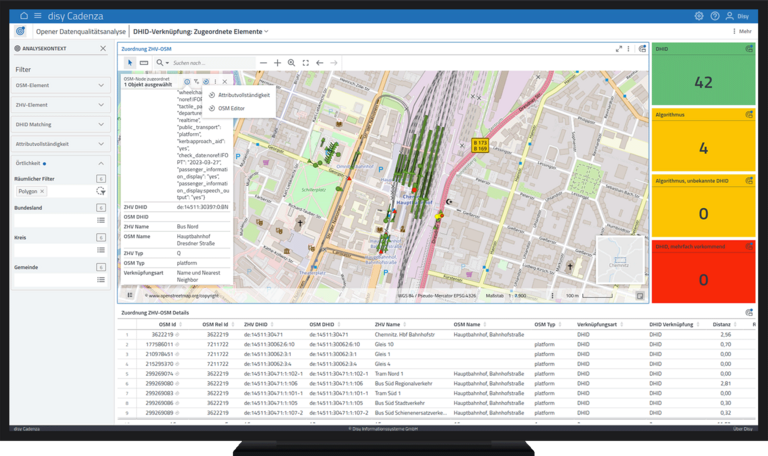768x456 pixels.
Task: Choose Attributvollständigkeit from the popup menu
Action: pos(244,95)
